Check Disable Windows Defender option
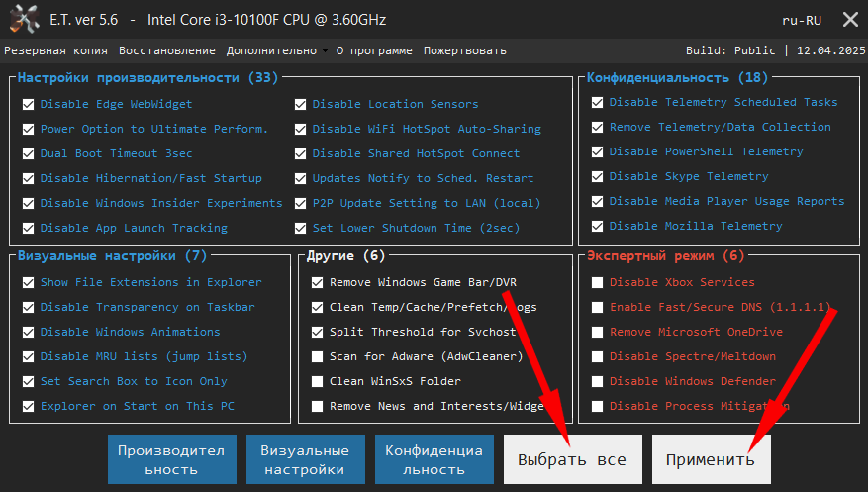868x492 pixels. click(x=597, y=381)
